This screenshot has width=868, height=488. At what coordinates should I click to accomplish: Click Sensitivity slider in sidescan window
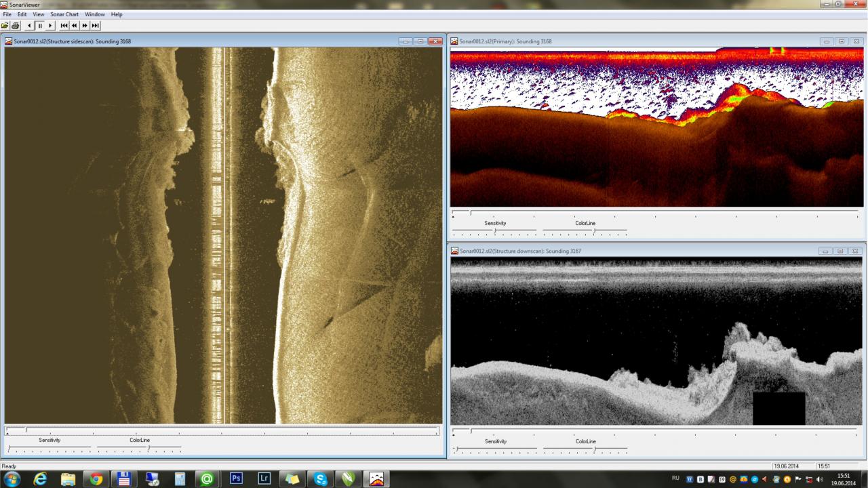(x=50, y=448)
